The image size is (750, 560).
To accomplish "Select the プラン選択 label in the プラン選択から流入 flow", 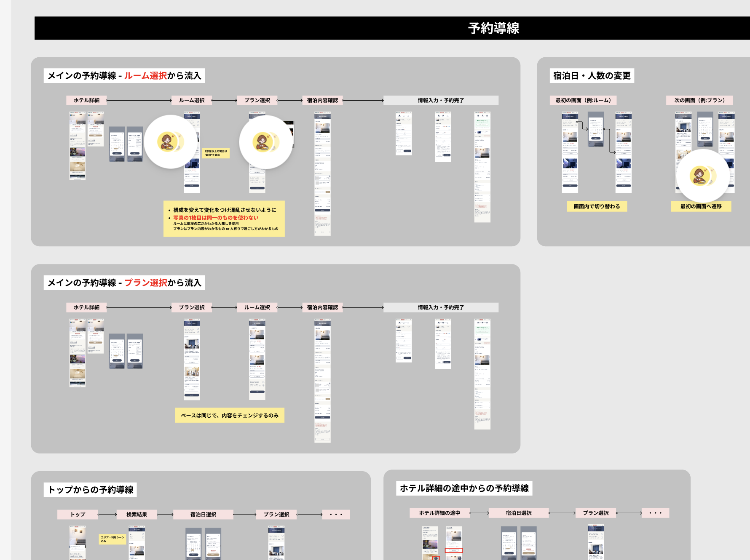I will [192, 307].
